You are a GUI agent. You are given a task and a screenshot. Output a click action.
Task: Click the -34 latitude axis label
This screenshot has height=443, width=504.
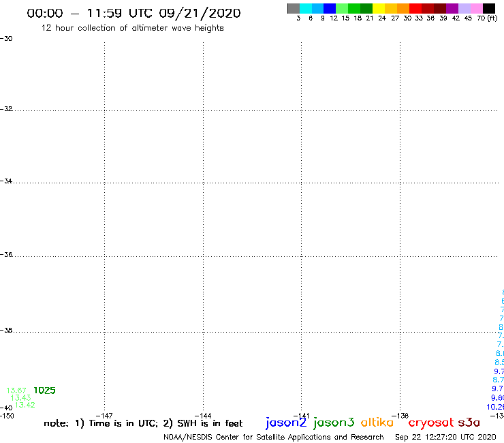click(6, 181)
